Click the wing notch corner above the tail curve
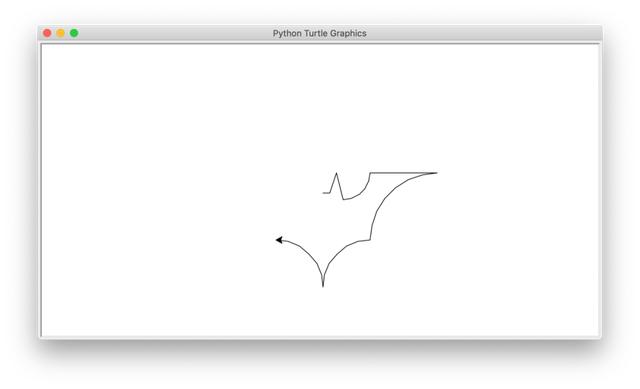Viewport: 640px width, 389px height. pos(370,240)
